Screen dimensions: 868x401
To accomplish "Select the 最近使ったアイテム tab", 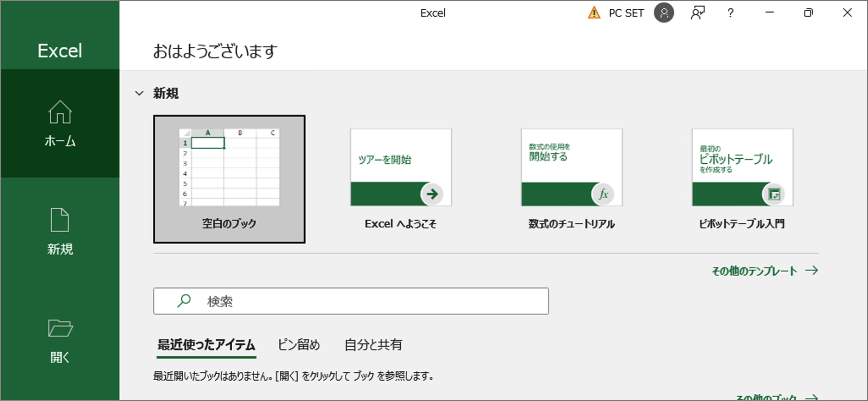I will 206,345.
